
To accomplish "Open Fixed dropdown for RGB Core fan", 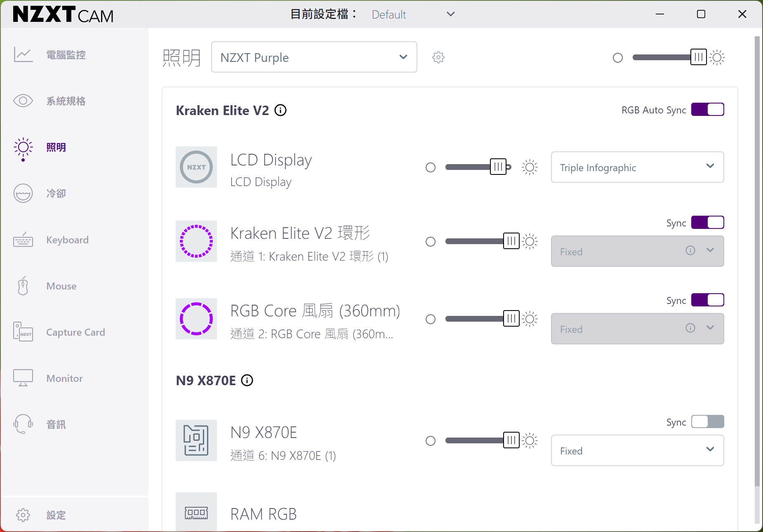I will tap(638, 329).
